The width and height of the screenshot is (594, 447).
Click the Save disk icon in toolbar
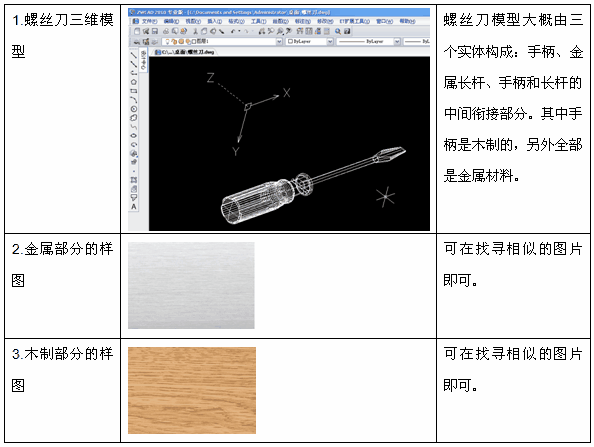(x=155, y=31)
